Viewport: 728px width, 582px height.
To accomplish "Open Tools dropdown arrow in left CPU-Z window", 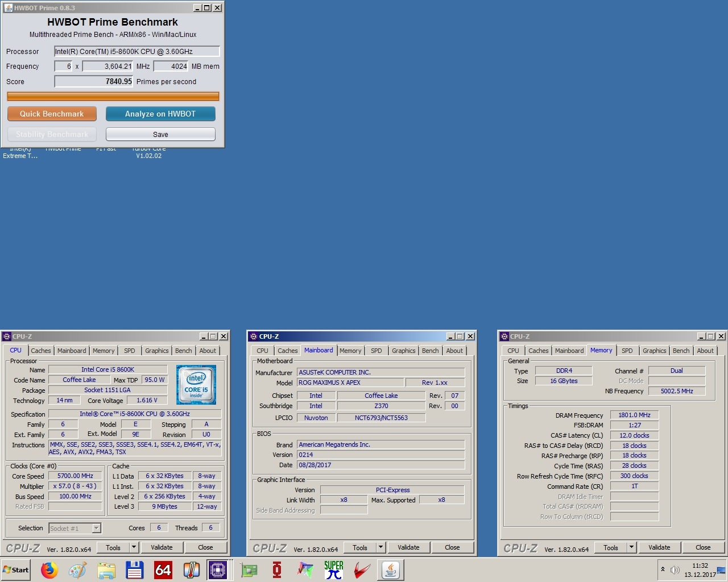I will point(134,547).
